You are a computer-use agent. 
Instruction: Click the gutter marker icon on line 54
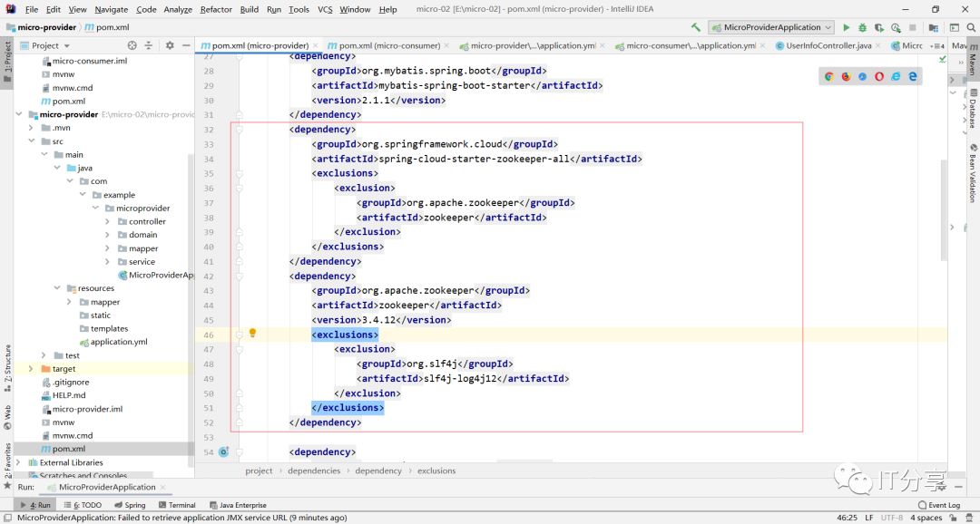coord(223,451)
